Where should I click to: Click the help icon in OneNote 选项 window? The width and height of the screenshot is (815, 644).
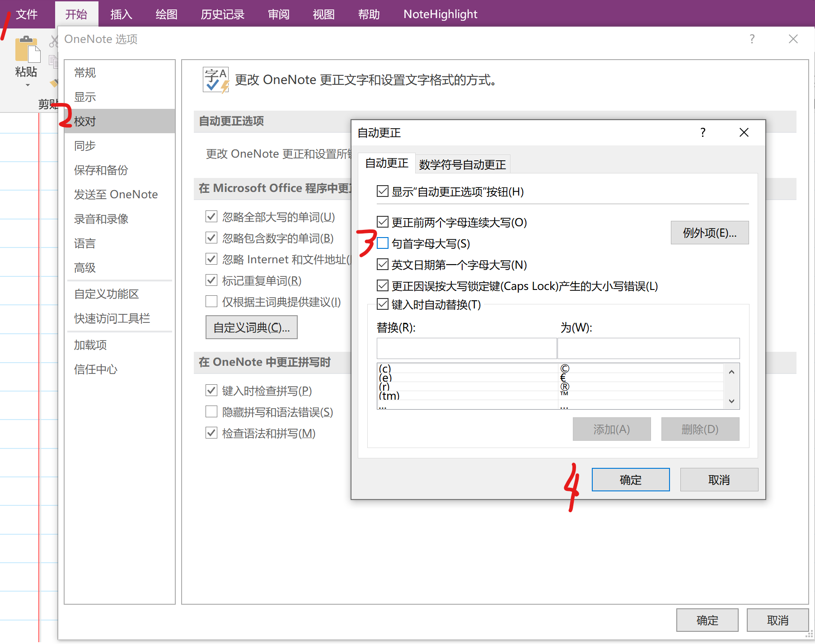tap(752, 39)
